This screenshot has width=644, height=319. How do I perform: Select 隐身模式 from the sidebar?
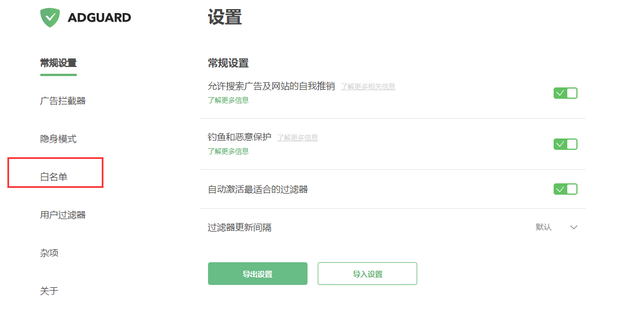coord(58,139)
